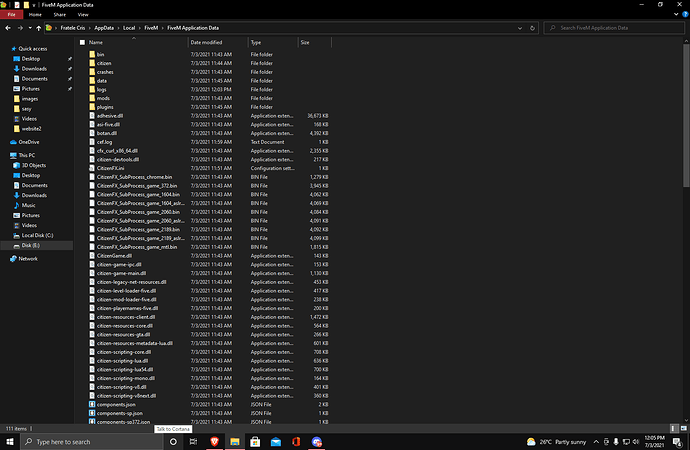Open the plugins folder
This screenshot has width=690, height=450.
click(108, 106)
